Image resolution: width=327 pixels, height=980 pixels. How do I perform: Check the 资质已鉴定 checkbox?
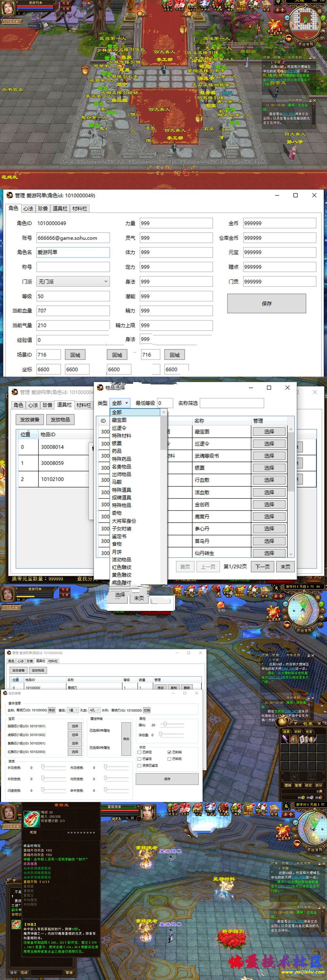139,765
